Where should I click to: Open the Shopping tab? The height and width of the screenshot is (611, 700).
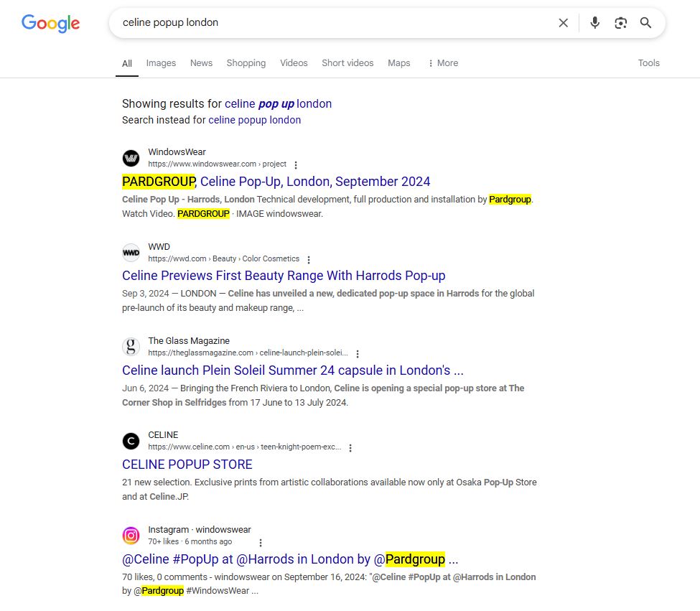[x=246, y=63]
